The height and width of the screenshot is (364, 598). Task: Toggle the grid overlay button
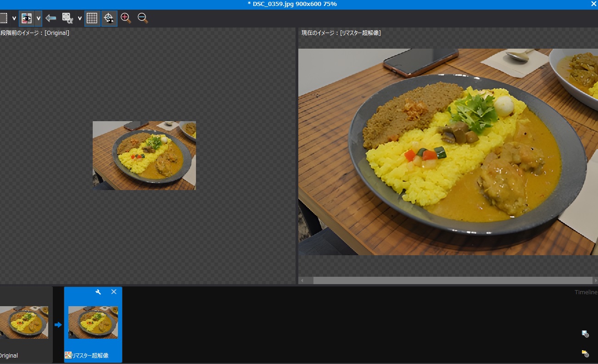tap(92, 18)
